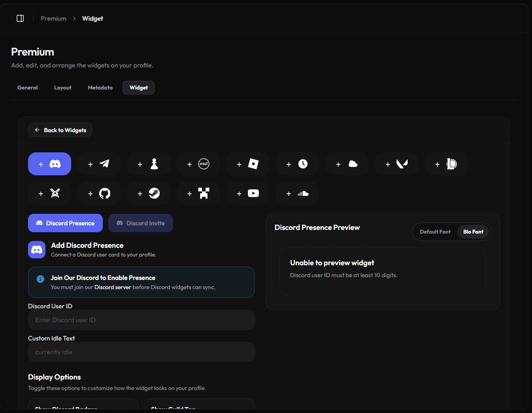Select the Discord Presence tab button
Image resolution: width=532 pixels, height=413 pixels.
point(66,223)
